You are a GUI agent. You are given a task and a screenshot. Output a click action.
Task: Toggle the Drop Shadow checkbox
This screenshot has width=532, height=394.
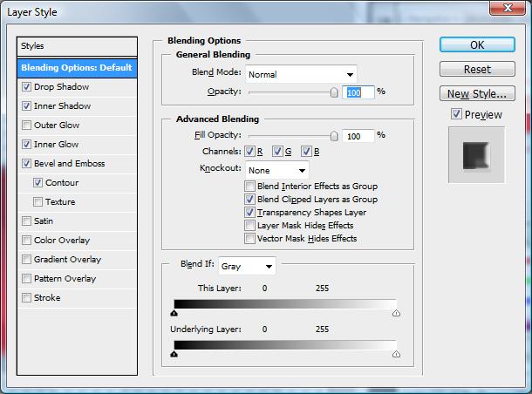point(26,87)
